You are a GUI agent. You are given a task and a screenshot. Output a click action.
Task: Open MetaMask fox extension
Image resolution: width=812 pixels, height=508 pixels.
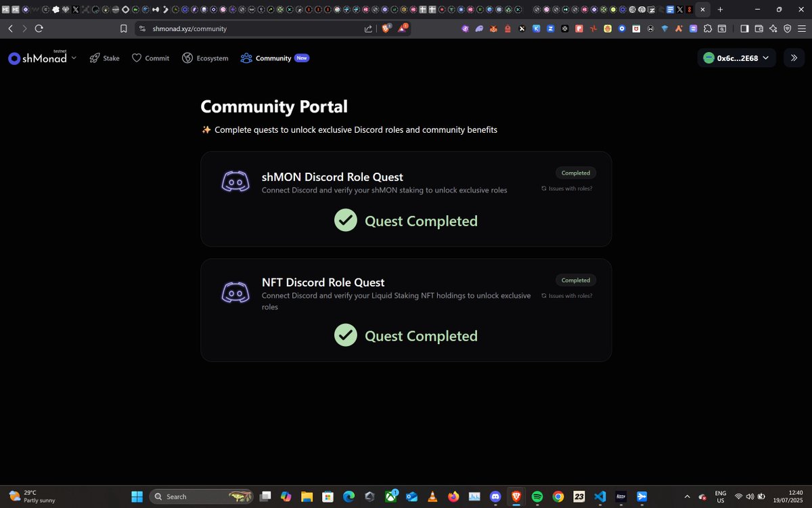493,28
